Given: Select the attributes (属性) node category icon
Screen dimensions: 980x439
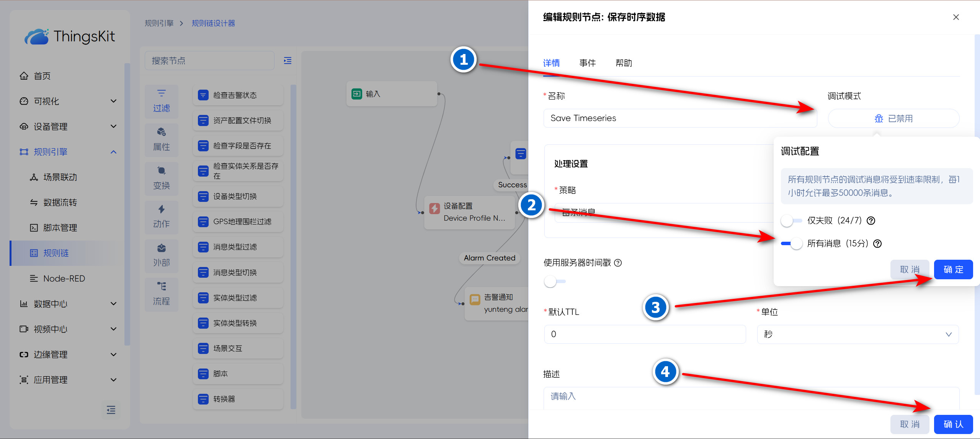Looking at the screenshot, I should (161, 132).
